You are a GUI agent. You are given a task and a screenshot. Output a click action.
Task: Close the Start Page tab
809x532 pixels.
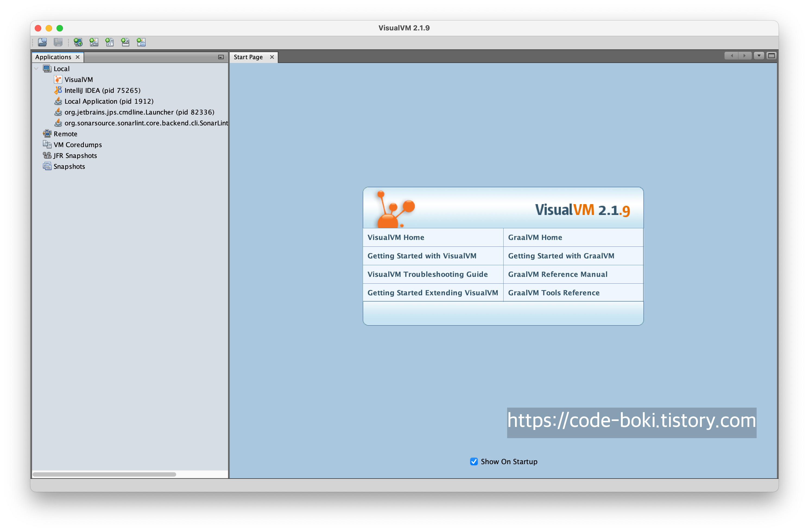[x=272, y=57]
